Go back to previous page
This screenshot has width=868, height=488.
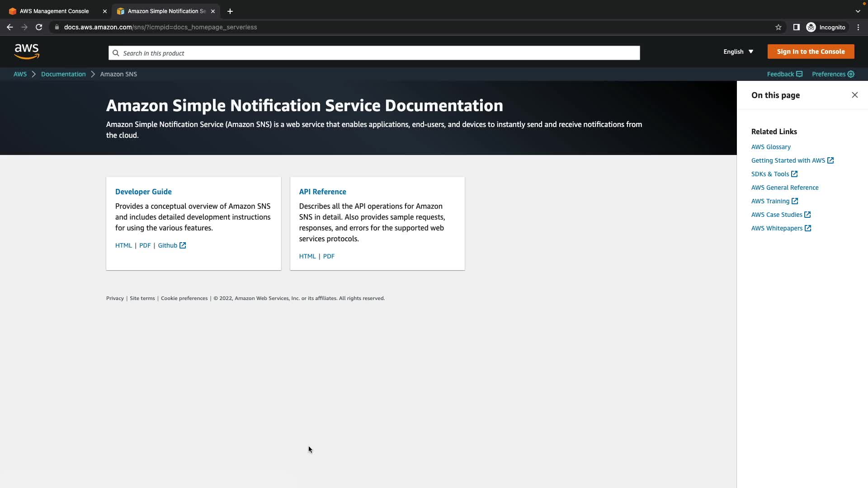point(10,27)
